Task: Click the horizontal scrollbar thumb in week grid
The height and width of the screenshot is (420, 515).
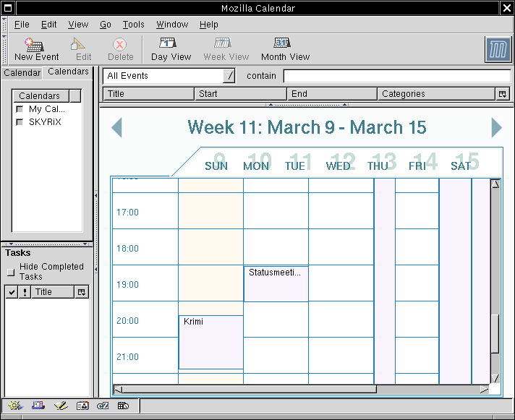Action: [x=250, y=389]
